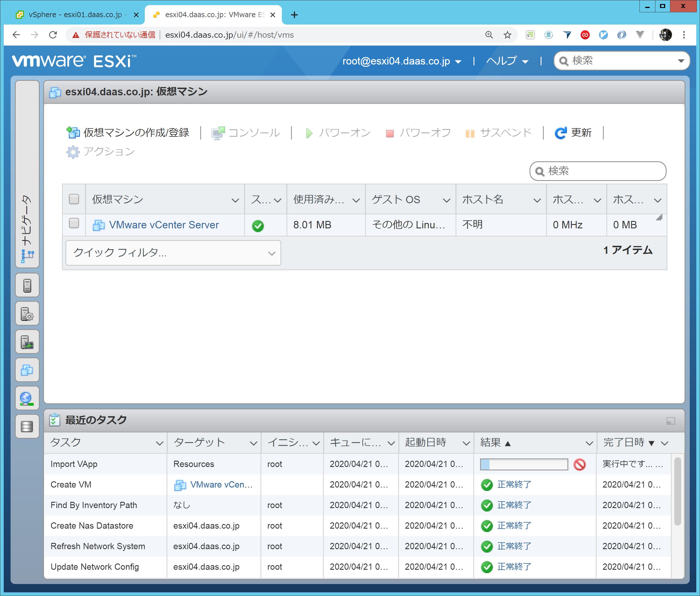Image resolution: width=700 pixels, height=596 pixels.
Task: Click the 保護されていない通信 not secure warning
Action: coord(113,35)
